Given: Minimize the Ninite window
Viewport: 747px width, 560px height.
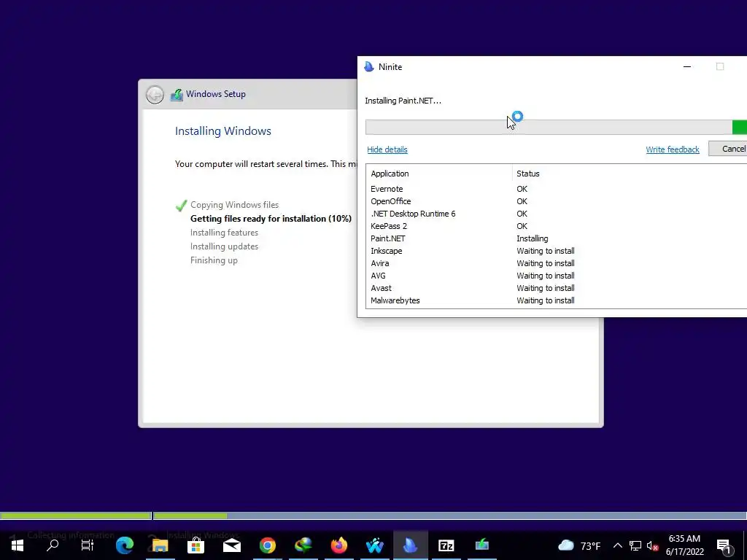Looking at the screenshot, I should pyautogui.click(x=687, y=66).
